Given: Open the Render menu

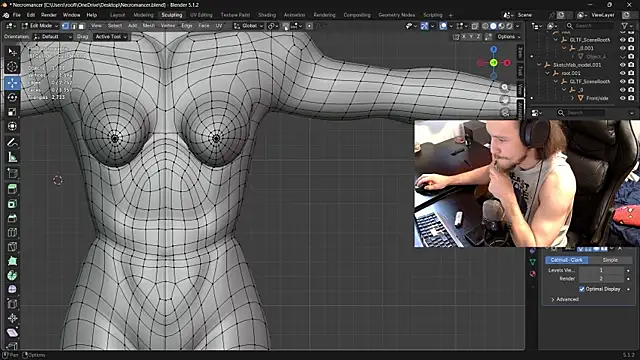Looking at the screenshot, I should (x=49, y=15).
